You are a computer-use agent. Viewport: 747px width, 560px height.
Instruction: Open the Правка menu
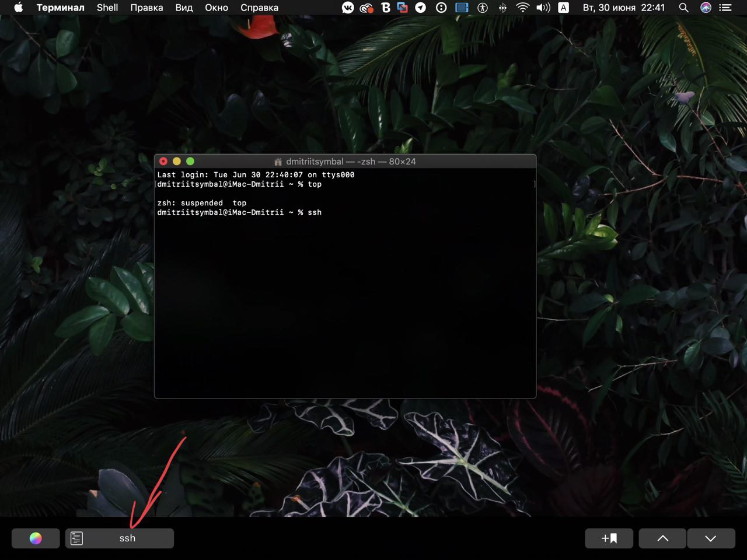146,8
